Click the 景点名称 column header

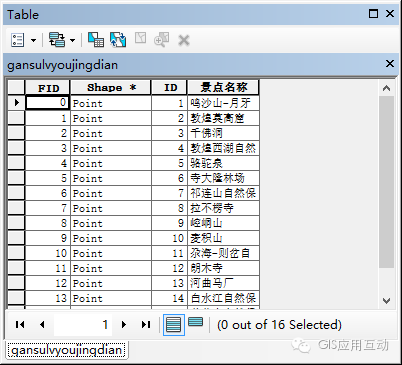(x=223, y=88)
